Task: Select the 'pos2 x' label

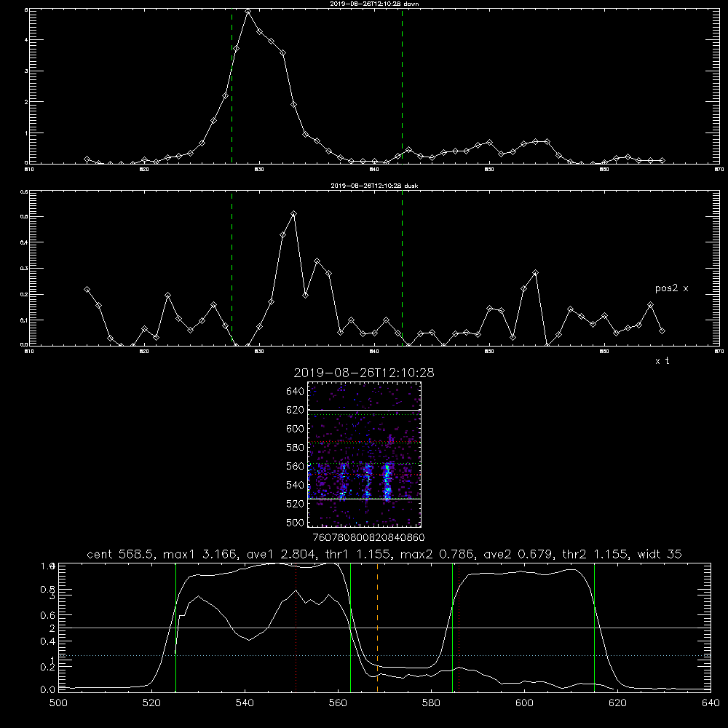Action: pos(671,288)
